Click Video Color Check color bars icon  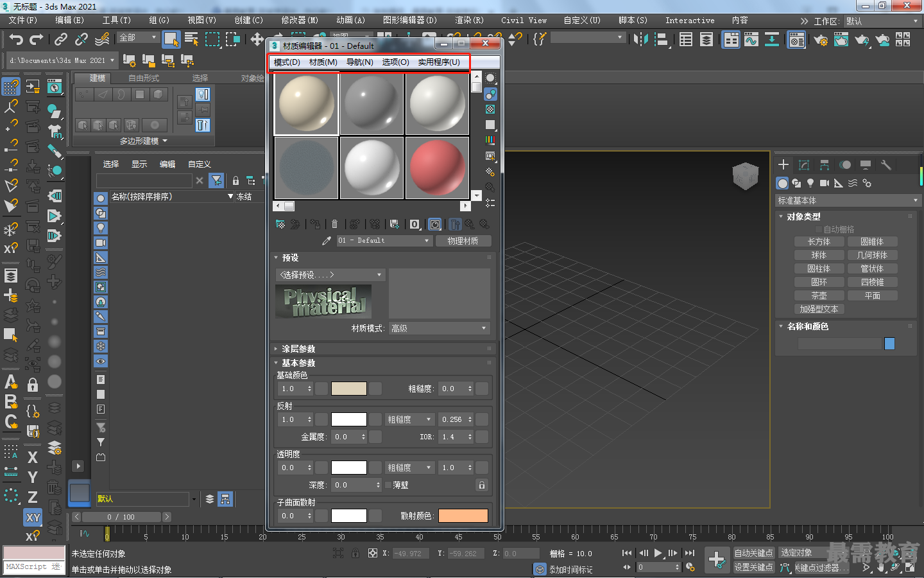pos(490,140)
